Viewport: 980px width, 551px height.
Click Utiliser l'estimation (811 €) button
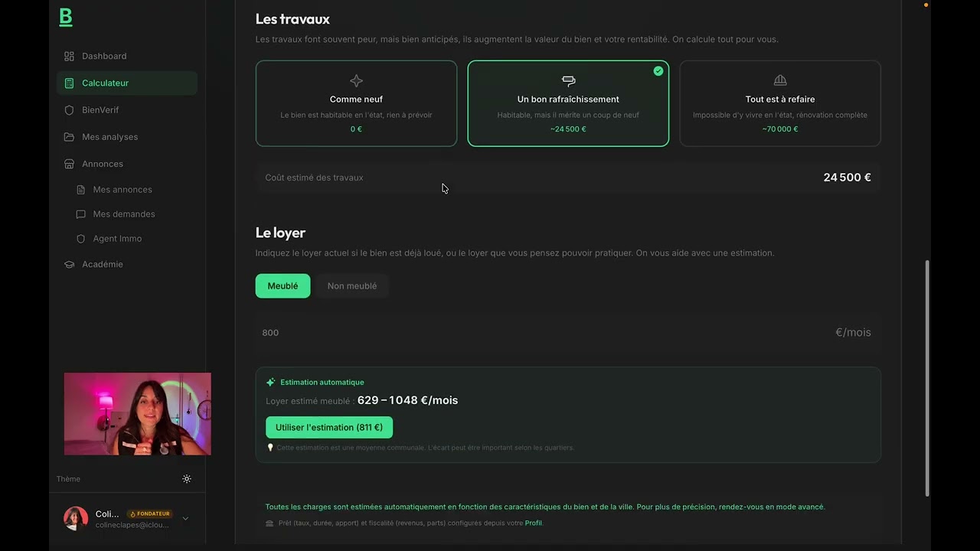click(x=329, y=428)
